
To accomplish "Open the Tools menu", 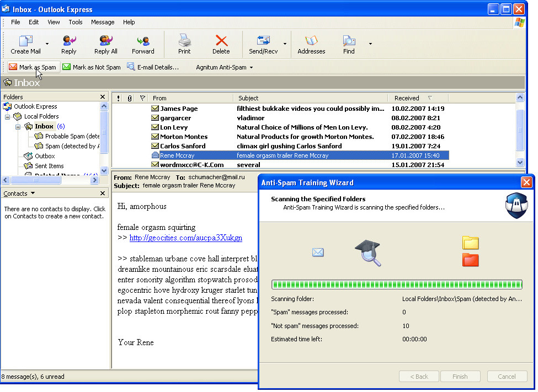I will 76,22.
